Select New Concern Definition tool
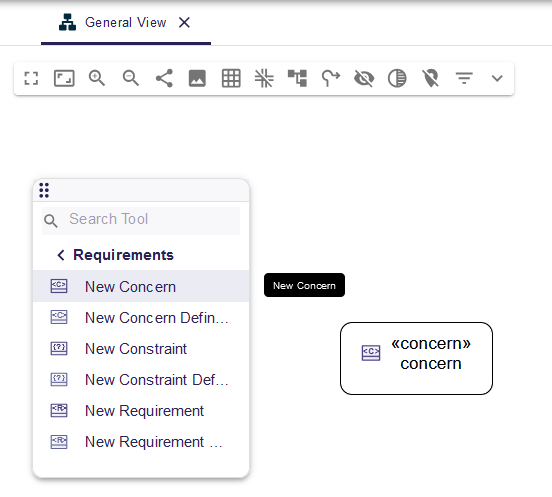Viewport: 552px width, 497px height. 141,317
